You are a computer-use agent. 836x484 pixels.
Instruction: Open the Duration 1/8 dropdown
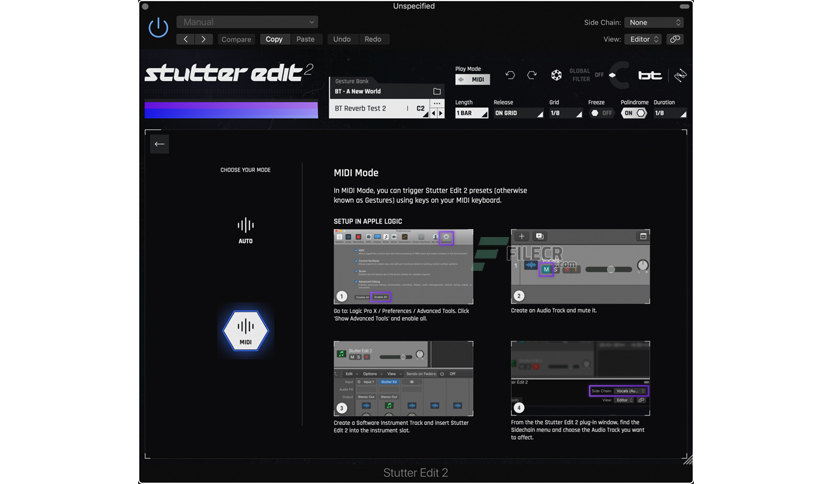click(670, 113)
